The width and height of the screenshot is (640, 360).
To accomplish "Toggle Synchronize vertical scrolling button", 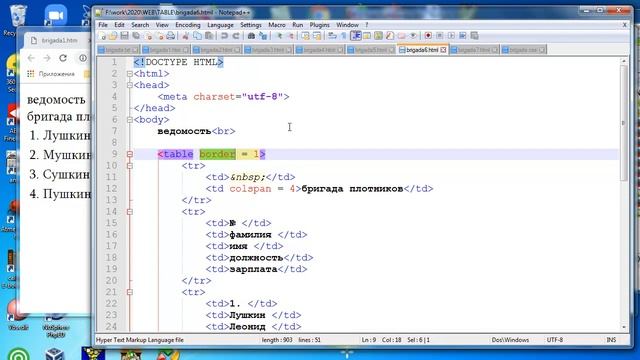I will pyautogui.click(x=306, y=36).
